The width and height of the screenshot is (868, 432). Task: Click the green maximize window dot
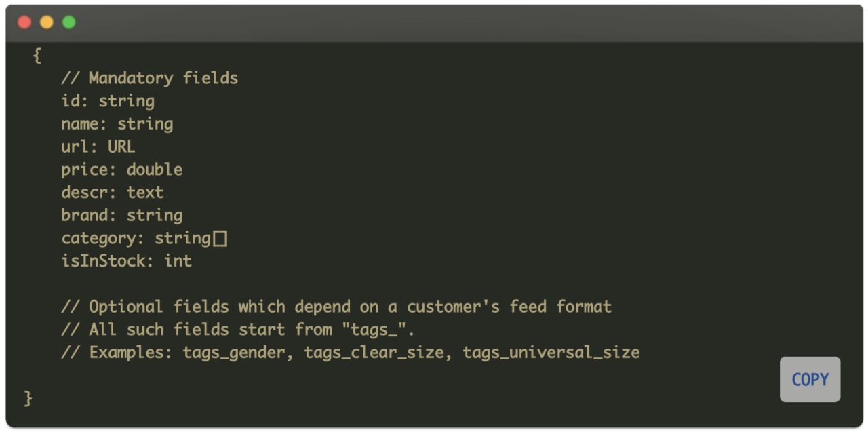pos(69,22)
